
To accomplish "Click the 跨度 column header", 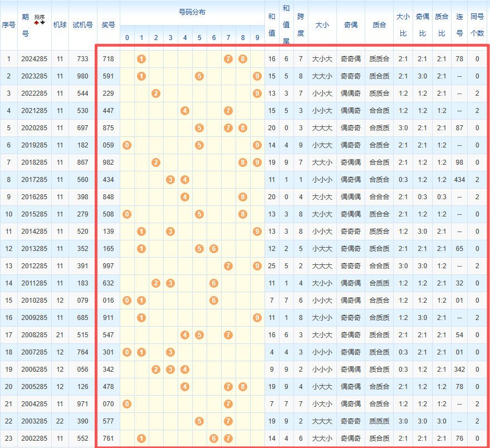I will (301, 24).
